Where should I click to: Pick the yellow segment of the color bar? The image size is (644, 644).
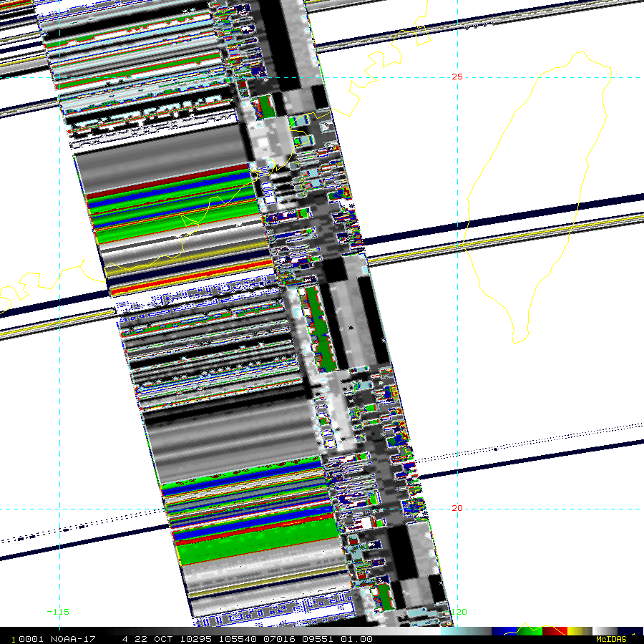[x=580, y=631]
